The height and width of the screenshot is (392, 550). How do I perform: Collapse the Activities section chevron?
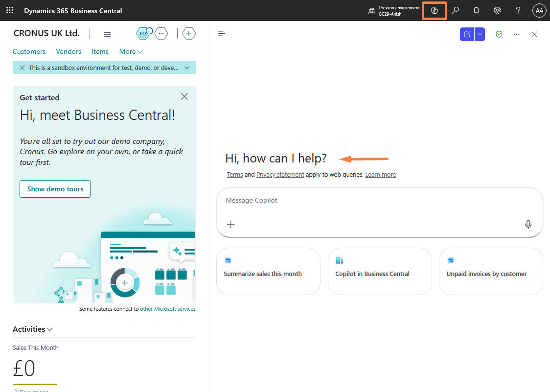coord(50,329)
